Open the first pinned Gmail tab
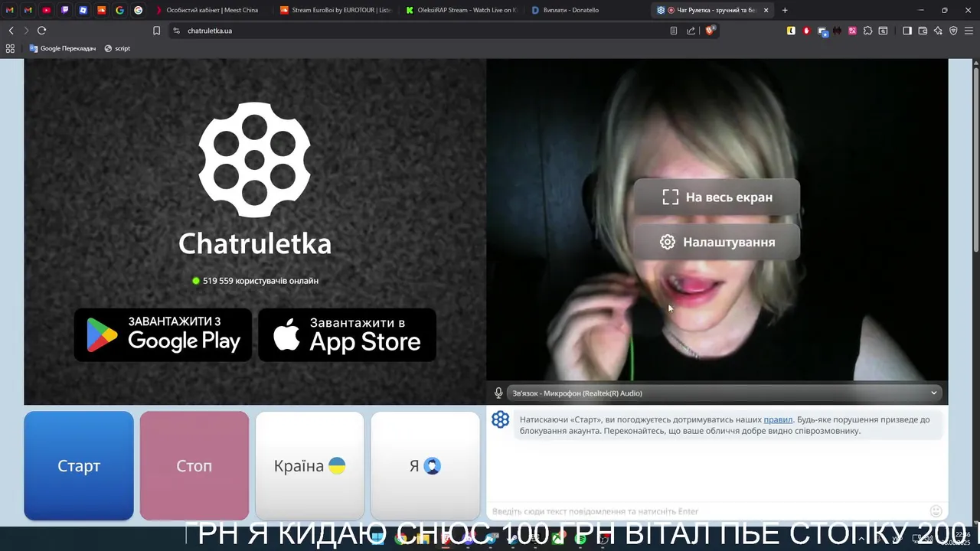This screenshot has width=980, height=551. 10,10
